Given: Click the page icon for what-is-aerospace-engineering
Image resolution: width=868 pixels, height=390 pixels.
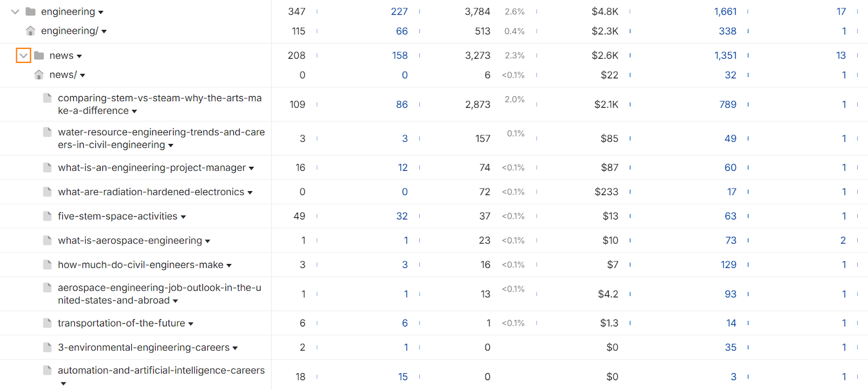Looking at the screenshot, I should 48,240.
